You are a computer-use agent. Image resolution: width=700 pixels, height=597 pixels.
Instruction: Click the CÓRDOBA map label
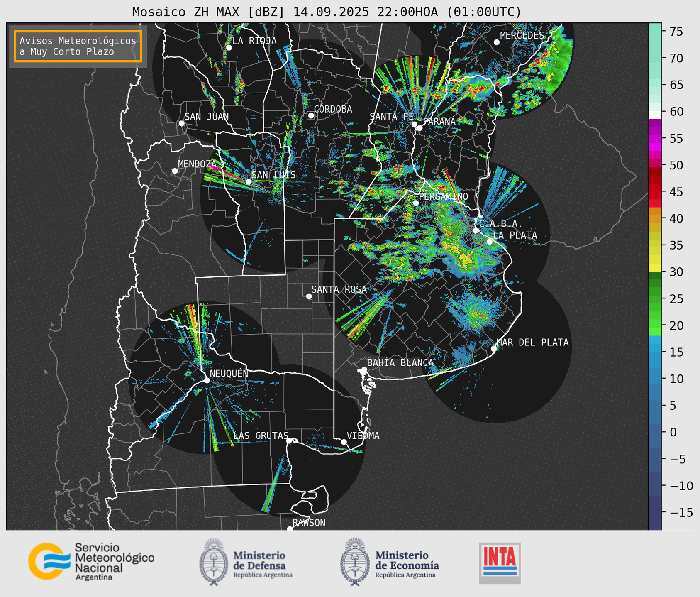click(333, 109)
